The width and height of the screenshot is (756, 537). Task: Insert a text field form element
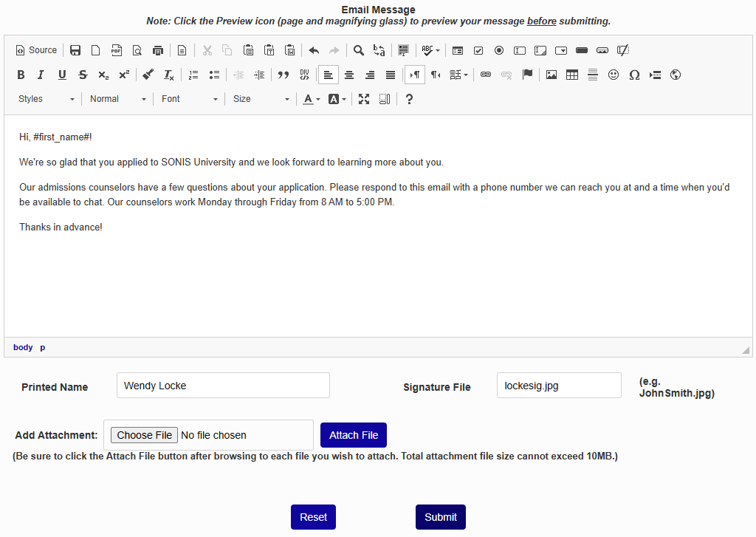tap(520, 50)
